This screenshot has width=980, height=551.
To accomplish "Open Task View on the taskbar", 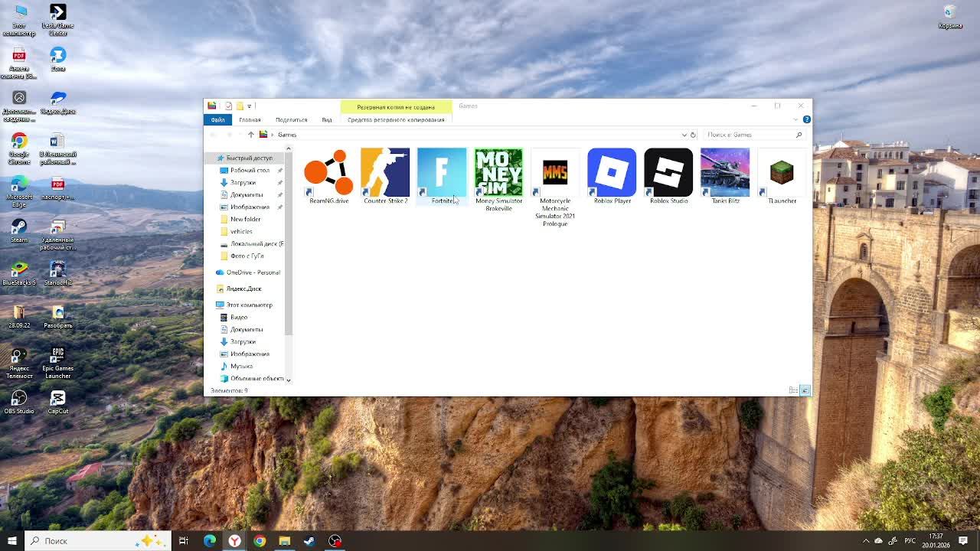I will click(x=184, y=541).
